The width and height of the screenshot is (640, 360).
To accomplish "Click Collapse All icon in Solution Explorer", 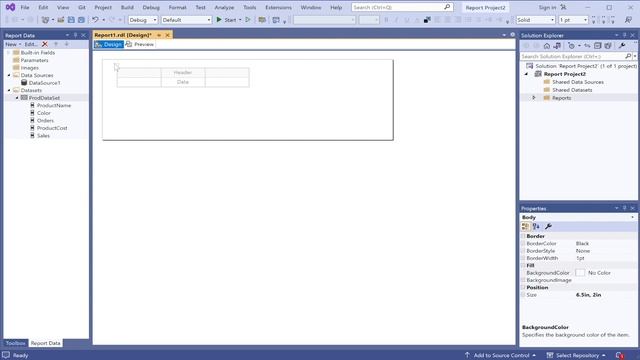I will click(598, 46).
